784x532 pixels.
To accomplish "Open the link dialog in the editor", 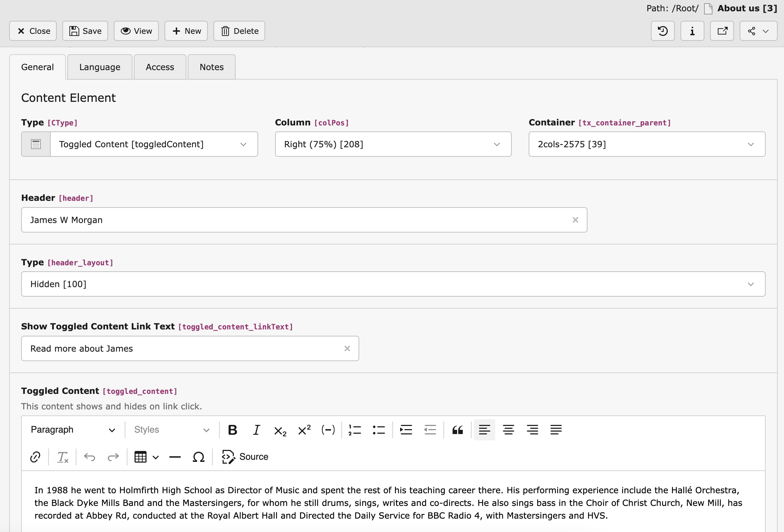I will [35, 457].
